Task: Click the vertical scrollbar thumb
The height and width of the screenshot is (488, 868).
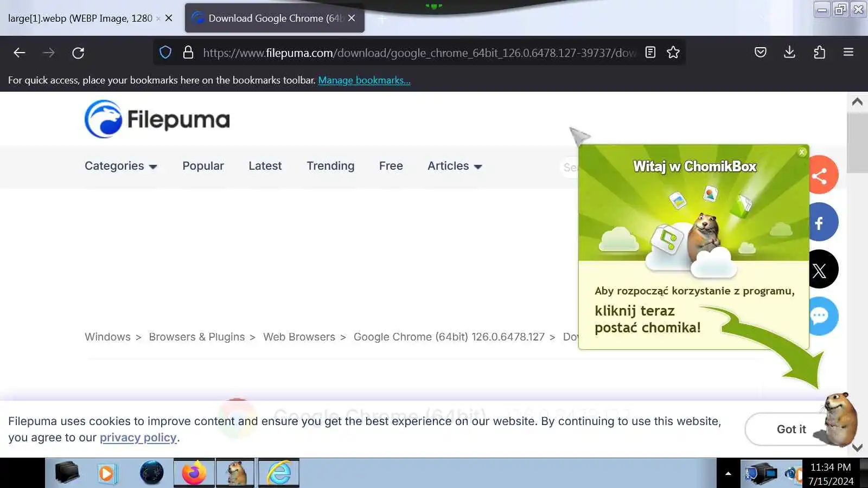Action: (857, 143)
